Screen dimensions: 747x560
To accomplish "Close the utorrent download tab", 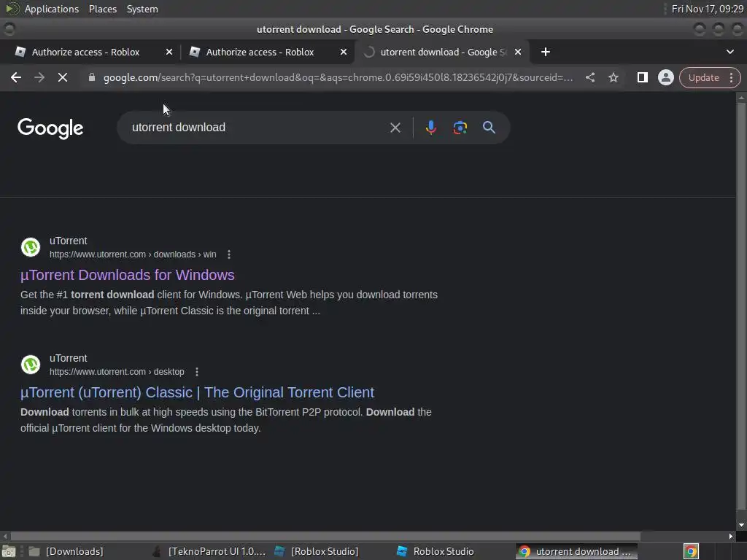I will [518, 52].
